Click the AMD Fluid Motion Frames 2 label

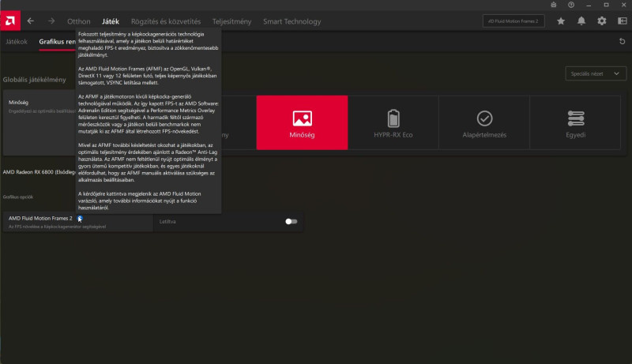click(40, 218)
